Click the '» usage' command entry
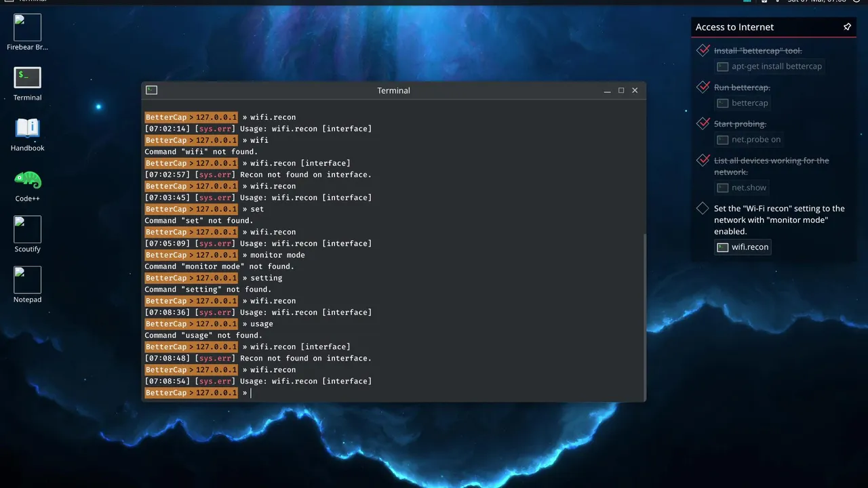The height and width of the screenshot is (488, 868). pos(258,324)
